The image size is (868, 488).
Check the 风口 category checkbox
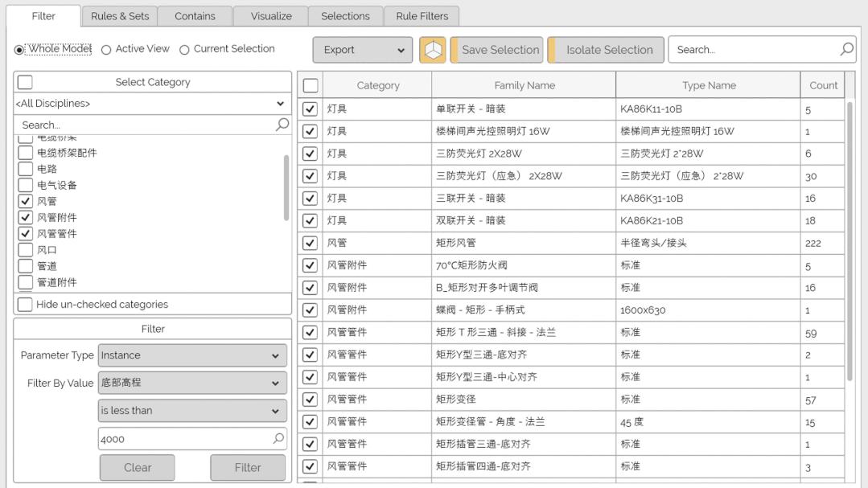pyautogui.click(x=25, y=249)
